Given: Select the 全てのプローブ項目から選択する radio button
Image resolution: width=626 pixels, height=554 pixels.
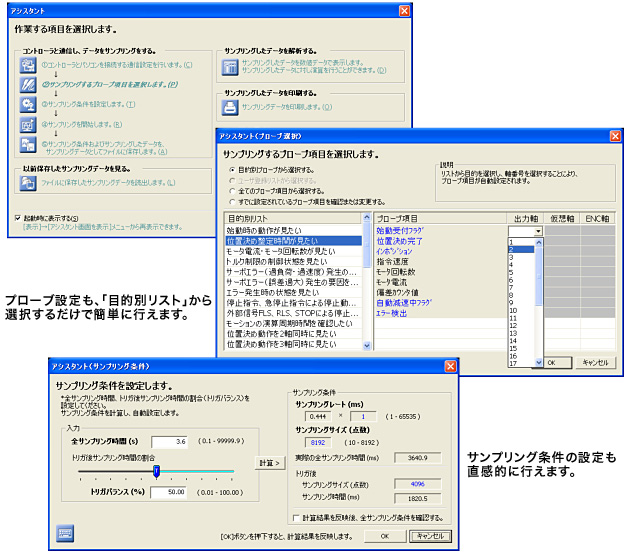Looking at the screenshot, I should click(x=232, y=189).
